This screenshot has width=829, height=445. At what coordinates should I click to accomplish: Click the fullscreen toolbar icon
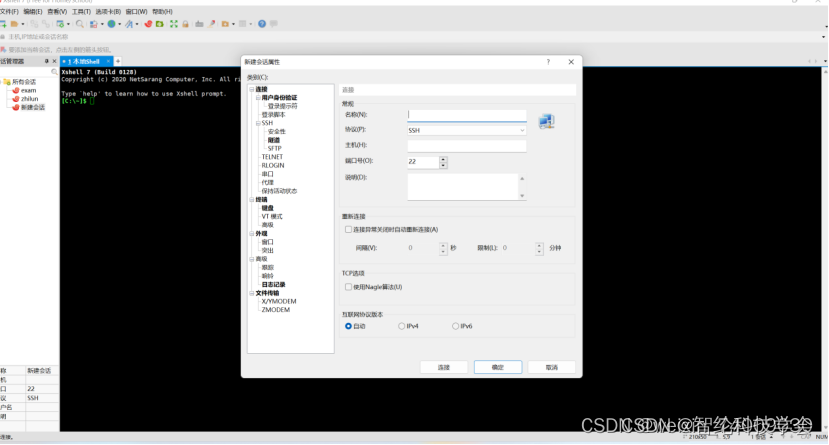173,23
